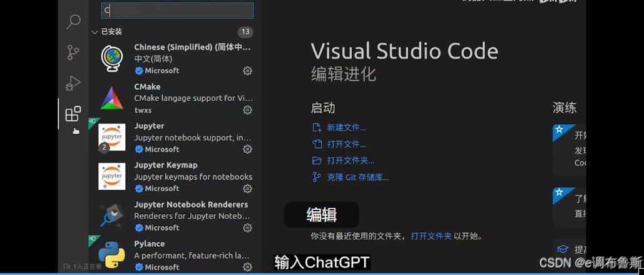Open the Extensions view icon
Screen dimensions: 644x275
pyautogui.click(x=73, y=114)
